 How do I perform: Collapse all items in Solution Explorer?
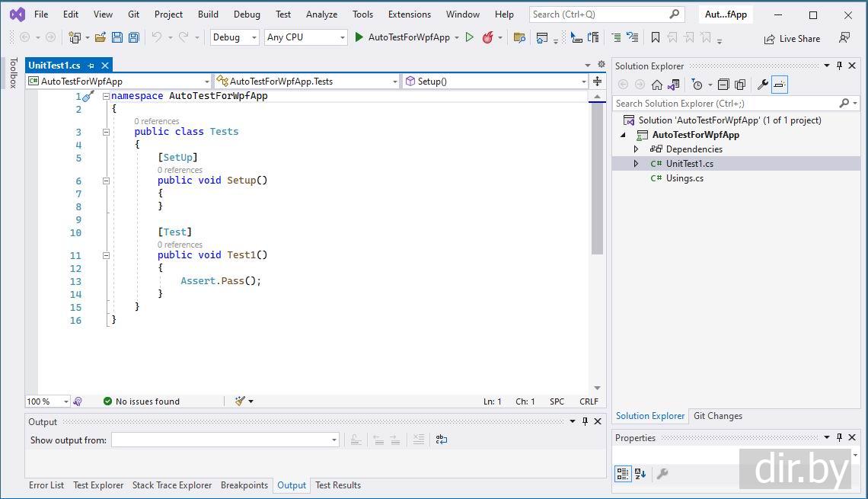[x=723, y=85]
